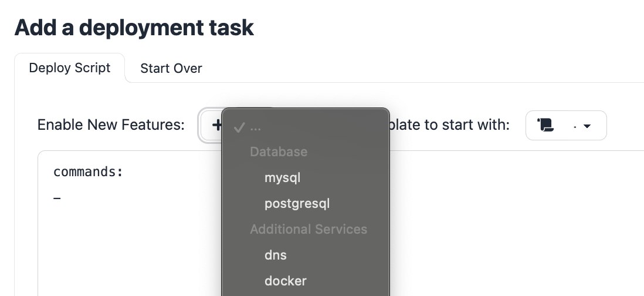Switch to the Start Over tab
This screenshot has height=296, width=644.
(x=171, y=69)
